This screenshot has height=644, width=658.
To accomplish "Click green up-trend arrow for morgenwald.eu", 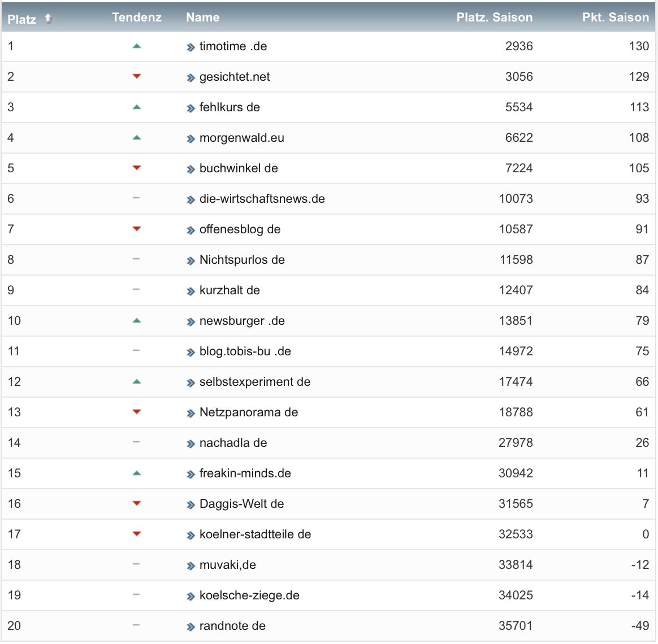I will coord(136,137).
